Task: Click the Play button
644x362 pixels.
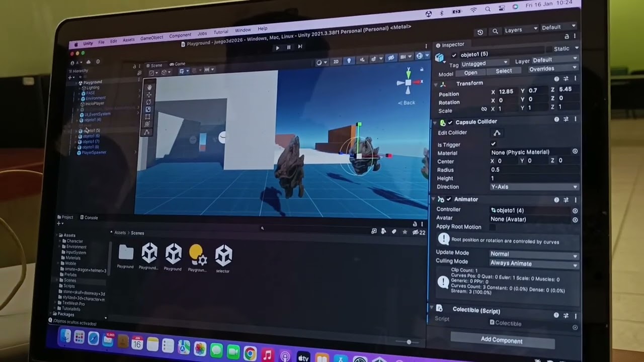Action: click(x=277, y=48)
